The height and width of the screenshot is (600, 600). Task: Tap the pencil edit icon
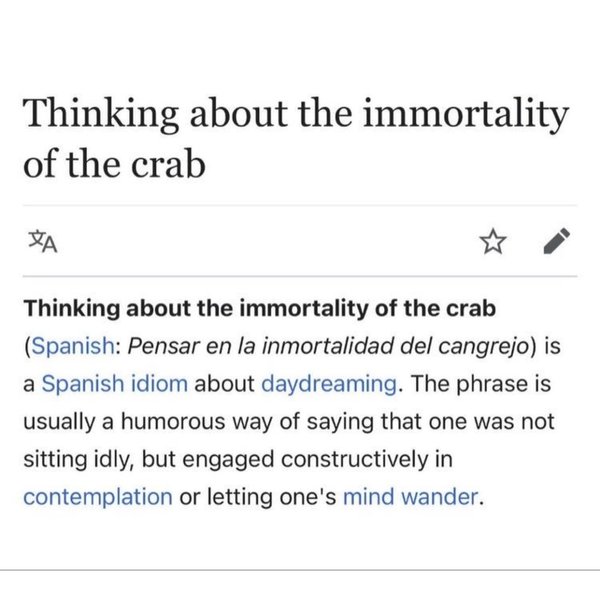pos(558,240)
